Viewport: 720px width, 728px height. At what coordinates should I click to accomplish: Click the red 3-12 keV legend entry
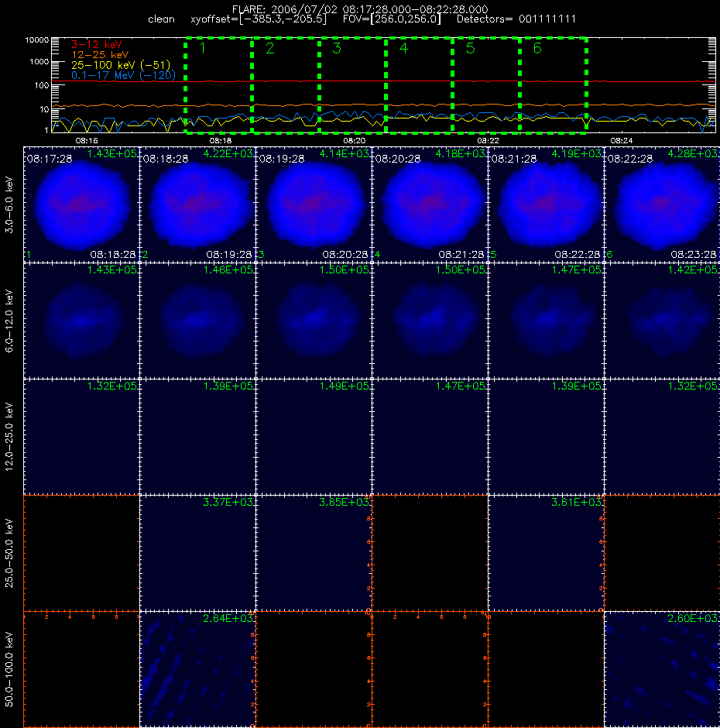pos(97,45)
